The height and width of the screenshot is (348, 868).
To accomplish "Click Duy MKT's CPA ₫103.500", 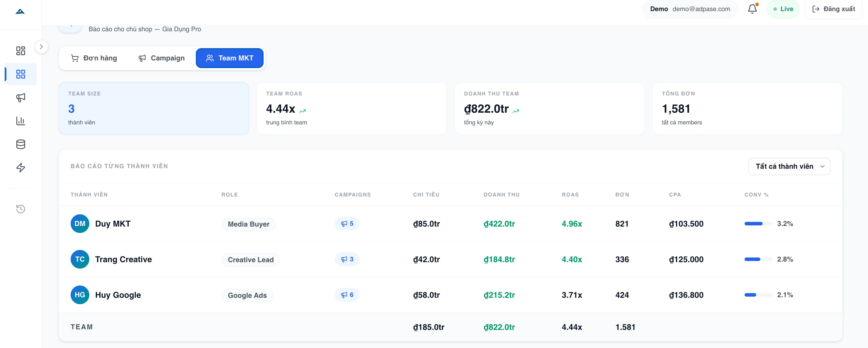I will coord(686,224).
